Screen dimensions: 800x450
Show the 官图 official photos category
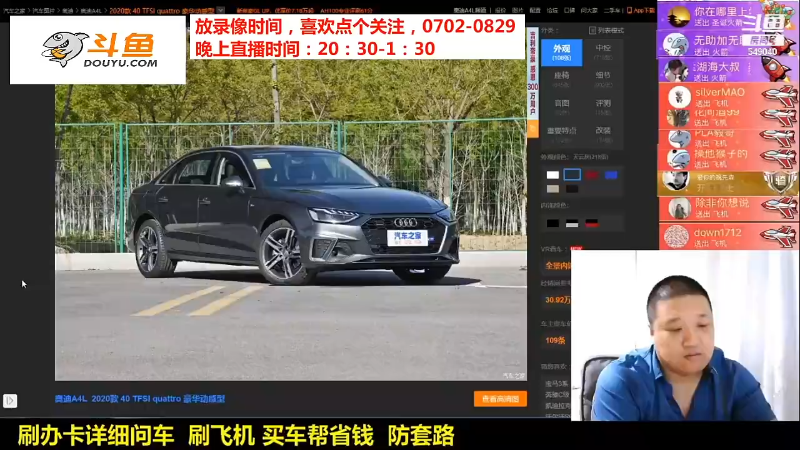[x=561, y=107]
